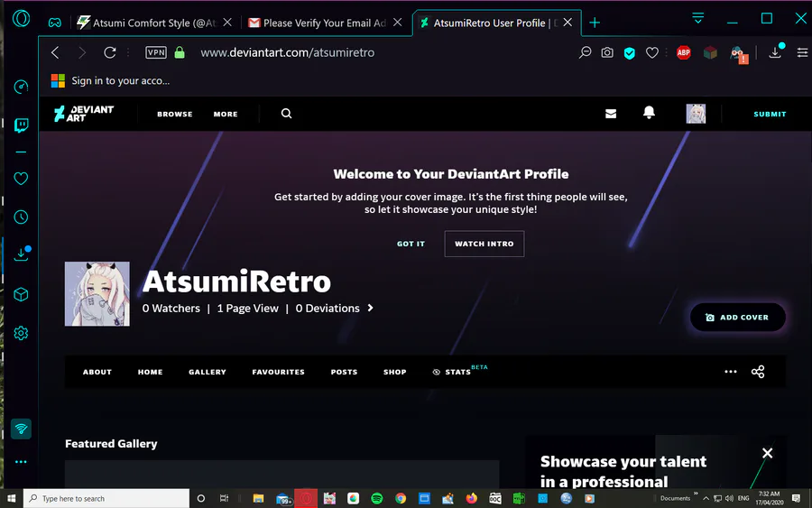812x508 pixels.
Task: Click the Sign in to your account bookmark
Action: pyautogui.click(x=110, y=81)
